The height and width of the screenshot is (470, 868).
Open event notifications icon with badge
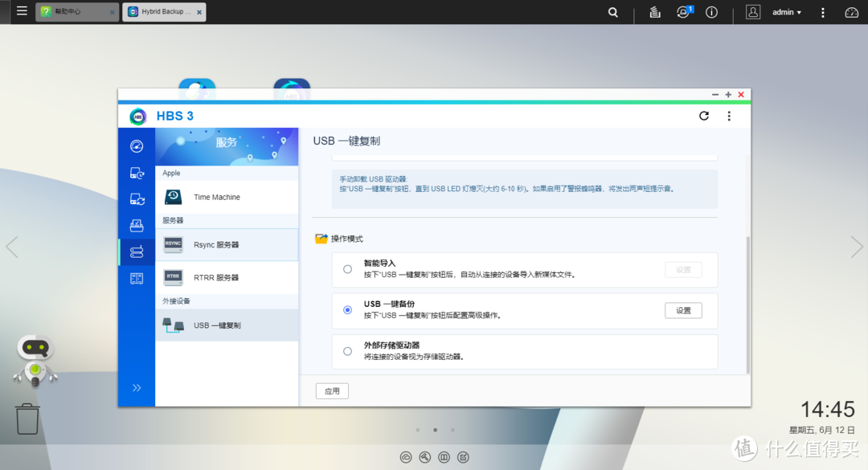tap(684, 12)
